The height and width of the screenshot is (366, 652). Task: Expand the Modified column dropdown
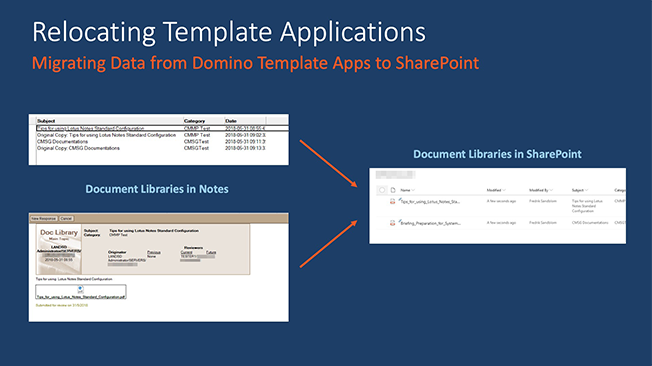(504, 190)
